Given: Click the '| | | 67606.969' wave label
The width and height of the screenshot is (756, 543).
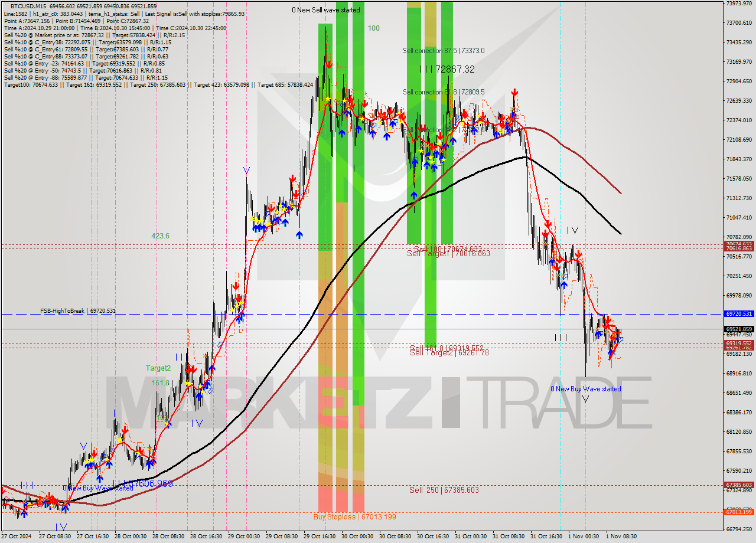Looking at the screenshot, I should point(142,483).
